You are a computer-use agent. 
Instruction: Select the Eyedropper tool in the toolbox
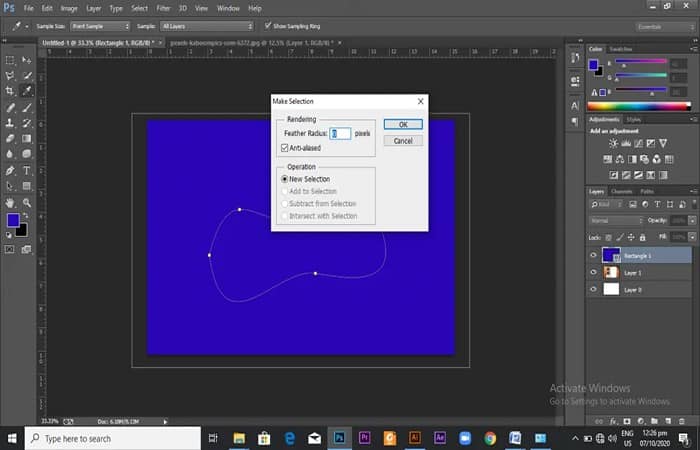[x=27, y=91]
